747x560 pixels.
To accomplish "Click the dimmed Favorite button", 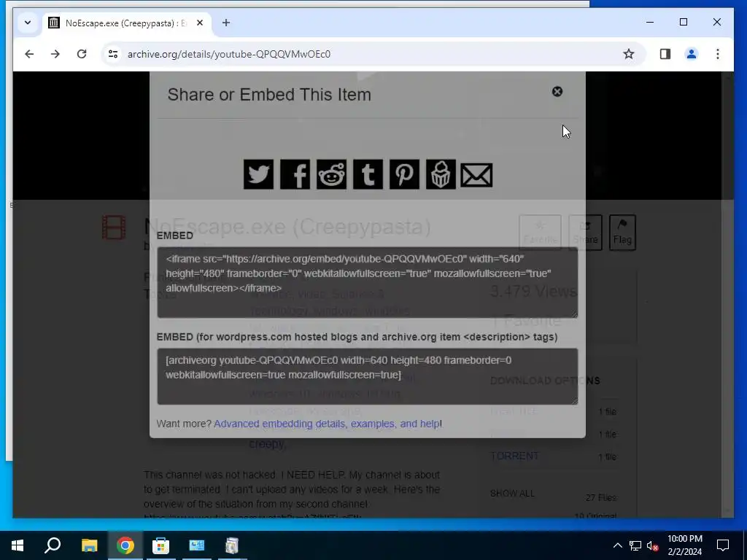I will pos(540,233).
